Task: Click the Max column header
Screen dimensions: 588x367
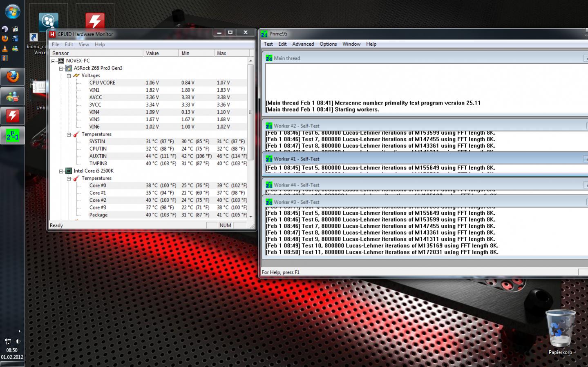Action: coord(232,53)
